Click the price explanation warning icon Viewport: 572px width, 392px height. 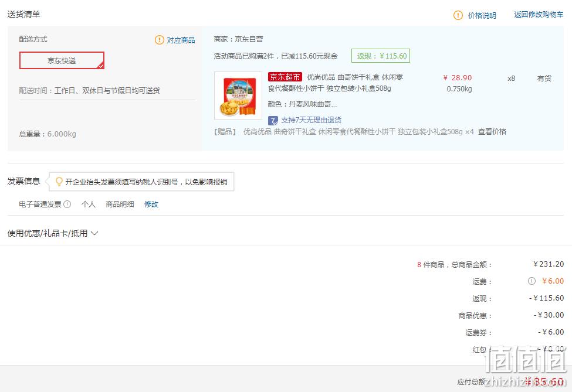click(x=458, y=15)
